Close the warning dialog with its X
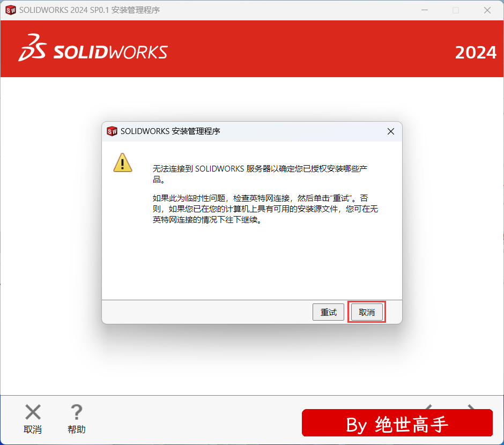The height and width of the screenshot is (445, 504). click(390, 131)
